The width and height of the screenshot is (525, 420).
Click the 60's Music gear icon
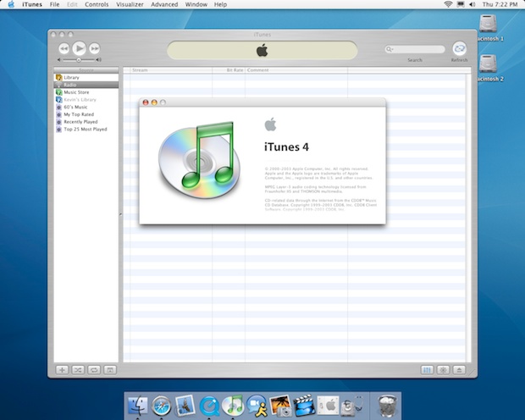pos(59,108)
